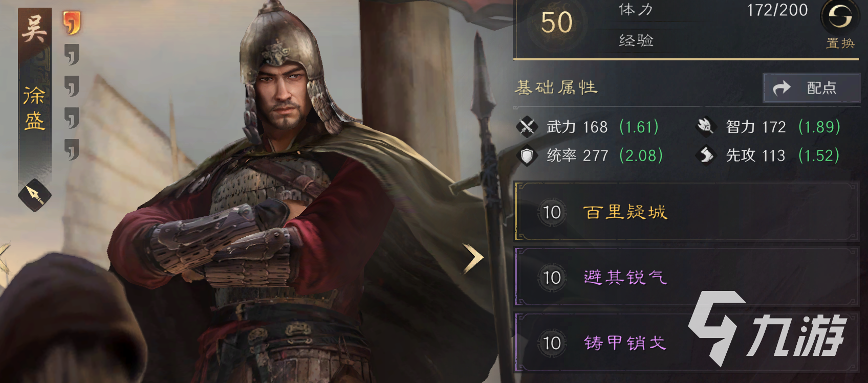Click the 配点 arrow icon

(x=782, y=88)
